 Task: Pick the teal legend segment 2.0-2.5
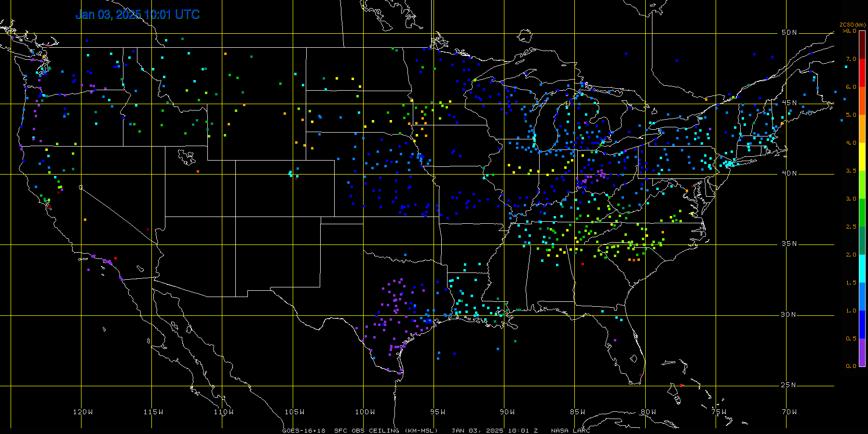tap(862, 241)
